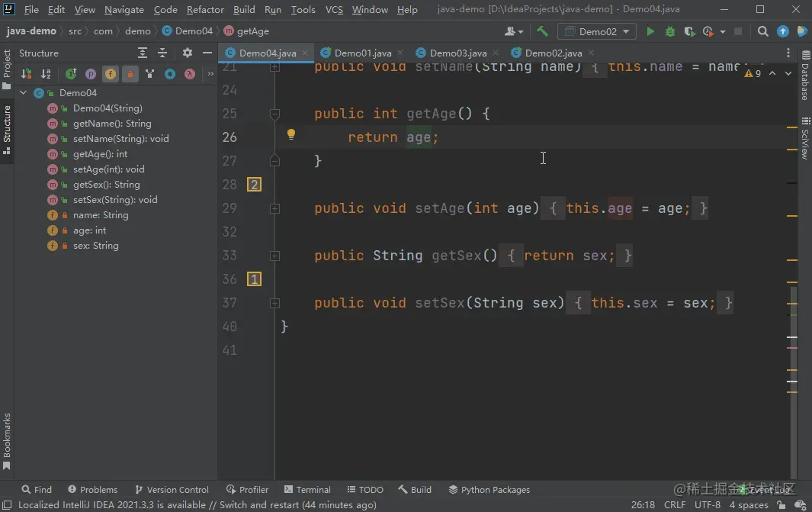Open Python Packages tool window
This screenshot has width=812, height=512.
[x=489, y=490]
